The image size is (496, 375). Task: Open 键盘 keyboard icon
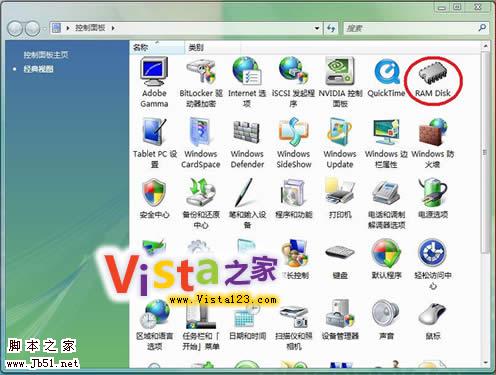[340, 252]
